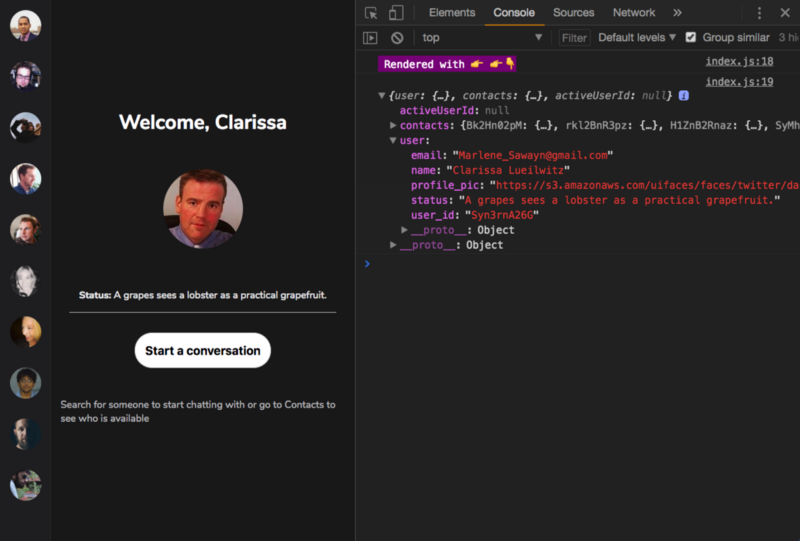Show more DevTools tabs with the chevron

(677, 13)
